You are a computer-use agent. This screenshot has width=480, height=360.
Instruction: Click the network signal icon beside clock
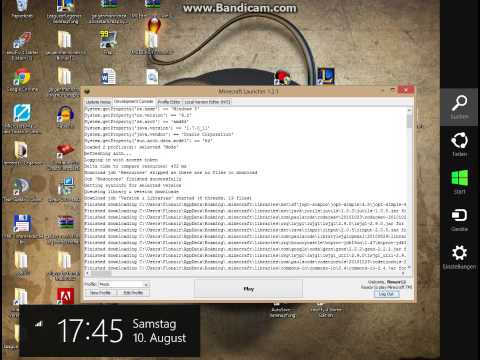[39, 323]
